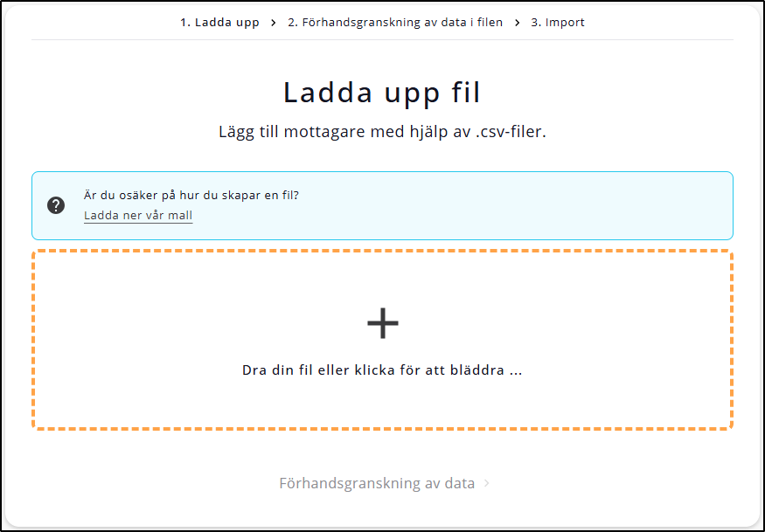Click the question mark help icon
The height and width of the screenshot is (532, 765).
pyautogui.click(x=56, y=205)
